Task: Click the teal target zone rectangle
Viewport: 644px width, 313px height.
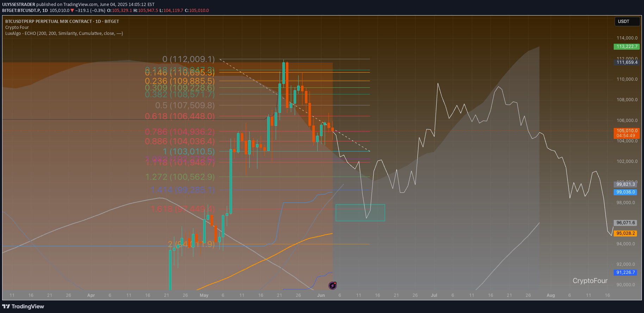Action: 360,213
